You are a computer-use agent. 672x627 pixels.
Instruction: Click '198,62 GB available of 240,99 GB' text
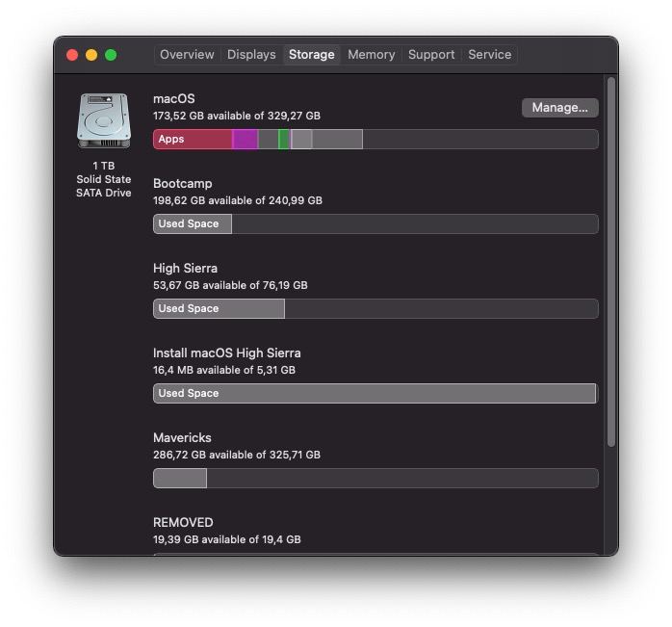pos(238,200)
